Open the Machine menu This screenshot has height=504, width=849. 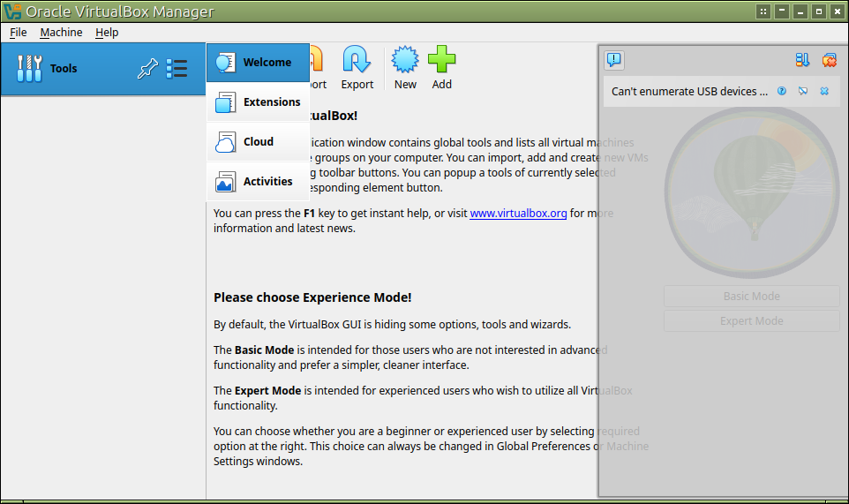61,33
